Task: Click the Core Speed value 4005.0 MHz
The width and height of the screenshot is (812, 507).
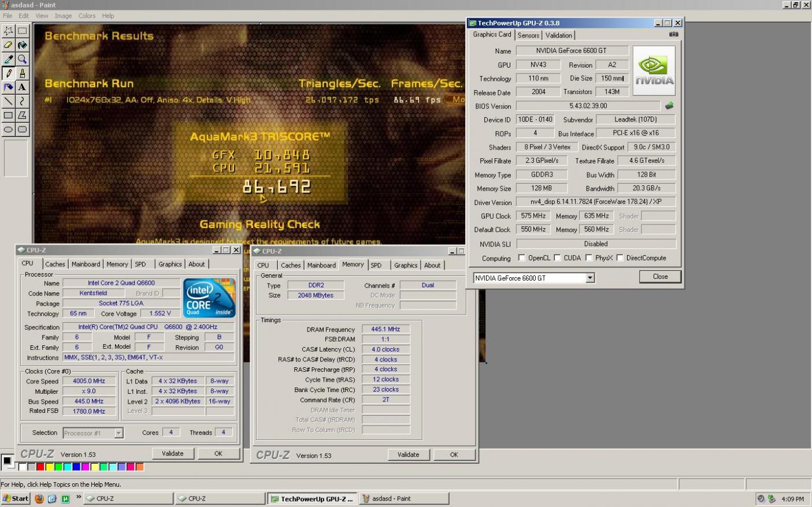Action: [89, 381]
